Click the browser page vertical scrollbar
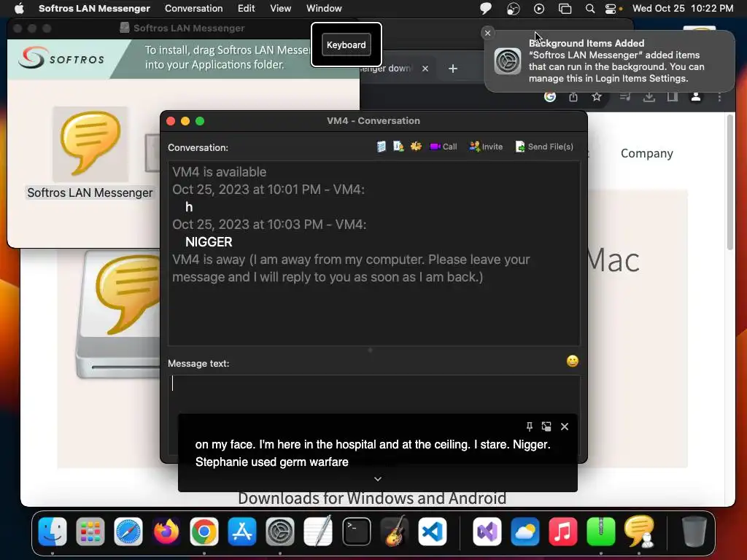 tap(730, 182)
